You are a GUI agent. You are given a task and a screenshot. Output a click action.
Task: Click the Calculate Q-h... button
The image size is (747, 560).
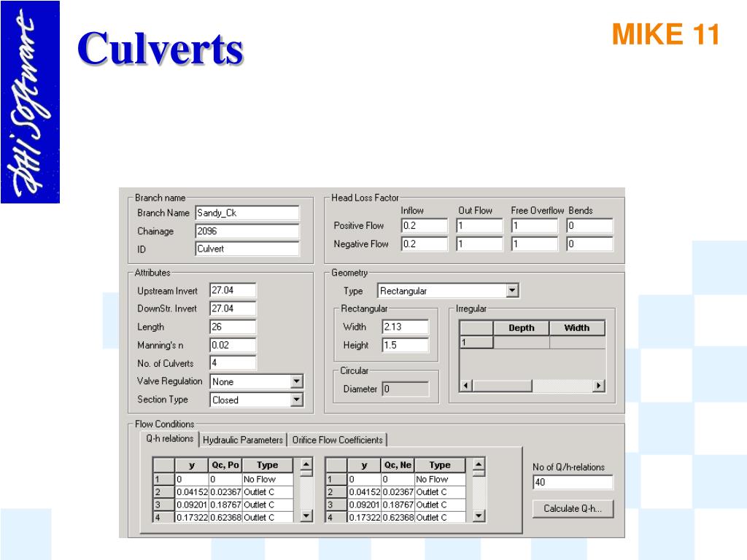click(573, 508)
